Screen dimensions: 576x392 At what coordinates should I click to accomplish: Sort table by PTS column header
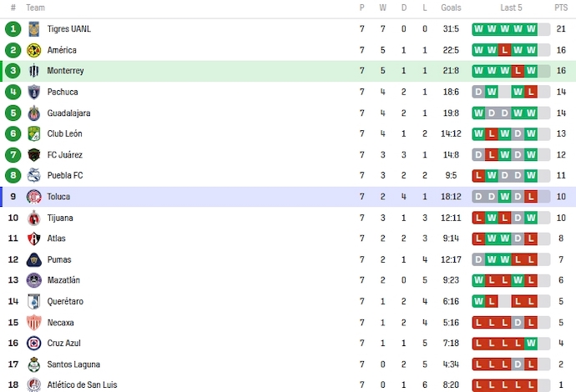click(561, 8)
